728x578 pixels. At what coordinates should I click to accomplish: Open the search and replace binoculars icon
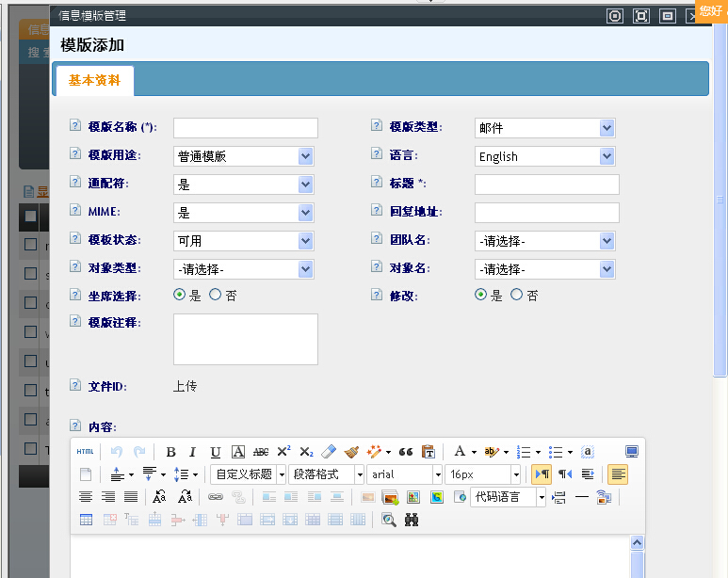coord(412,520)
